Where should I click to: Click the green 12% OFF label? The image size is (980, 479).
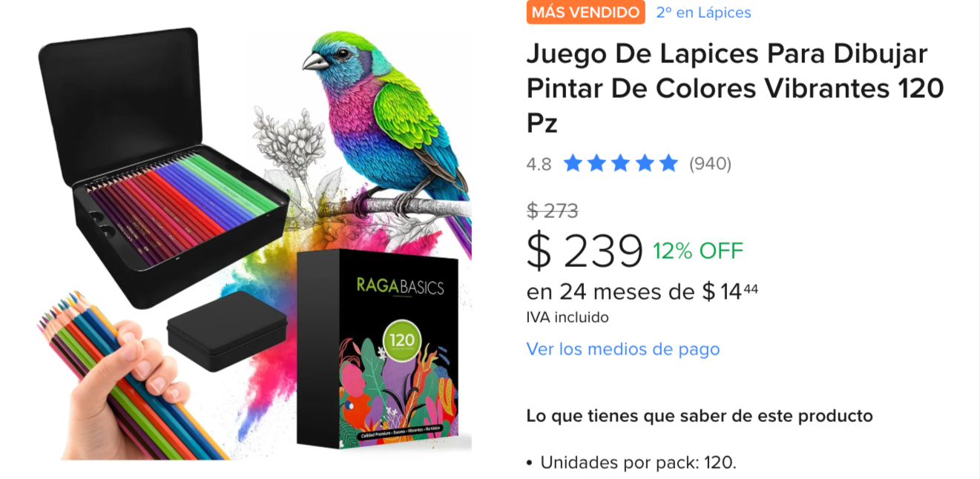pyautogui.click(x=698, y=251)
